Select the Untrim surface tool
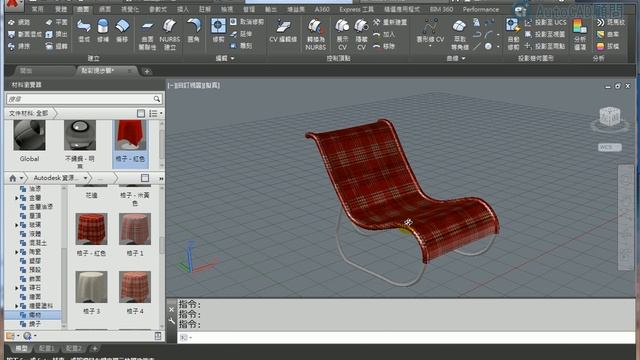The image size is (640, 360). [247, 22]
